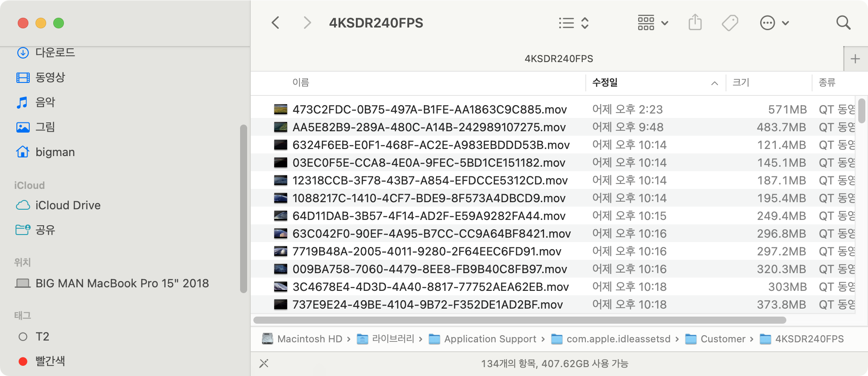Viewport: 868px width, 376px height.
Task: Open the ellipsis action menu
Action: click(x=774, y=23)
